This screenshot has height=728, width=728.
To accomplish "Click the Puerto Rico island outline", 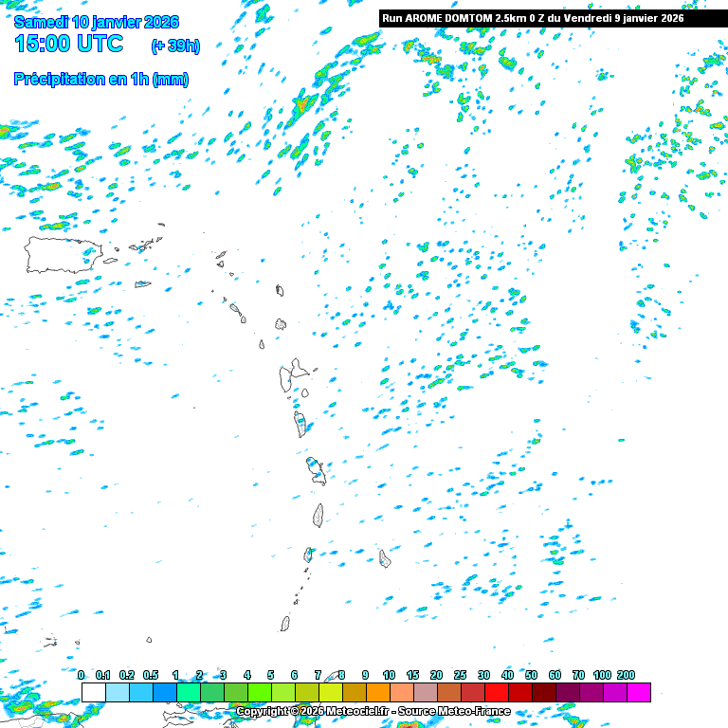I will pyautogui.click(x=63, y=254).
